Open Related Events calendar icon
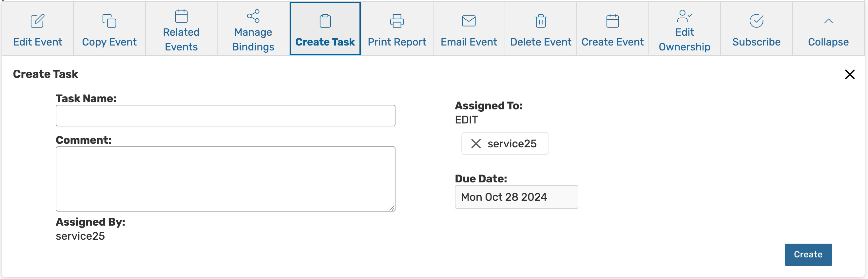The width and height of the screenshot is (868, 279). coord(181,16)
